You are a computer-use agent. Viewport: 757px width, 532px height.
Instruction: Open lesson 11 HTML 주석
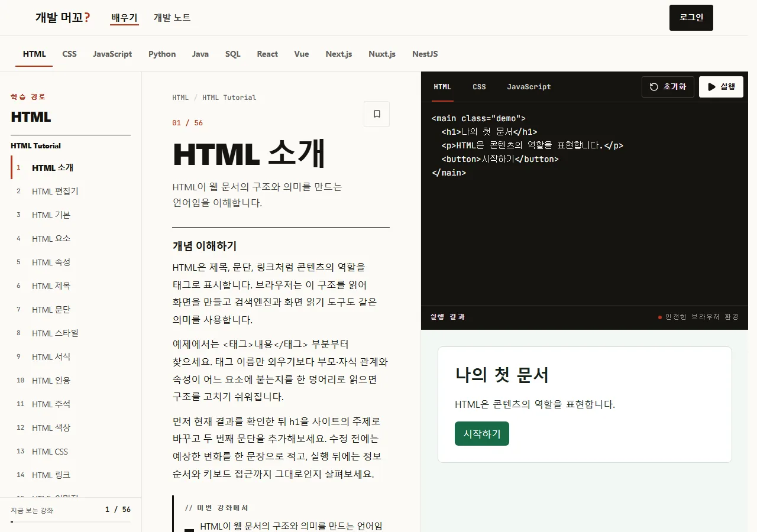70,404
